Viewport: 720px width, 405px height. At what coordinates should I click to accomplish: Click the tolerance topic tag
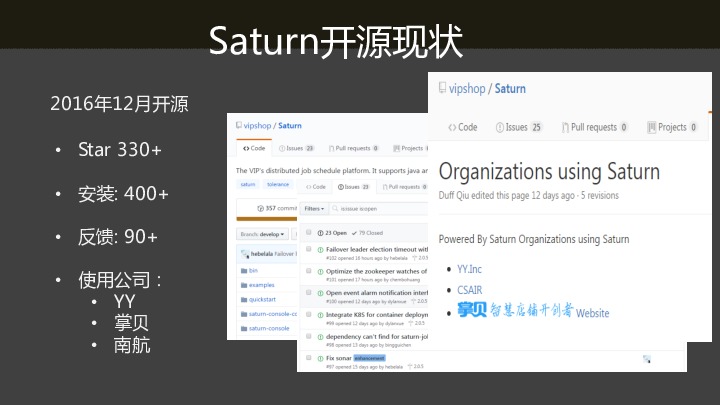(278, 184)
